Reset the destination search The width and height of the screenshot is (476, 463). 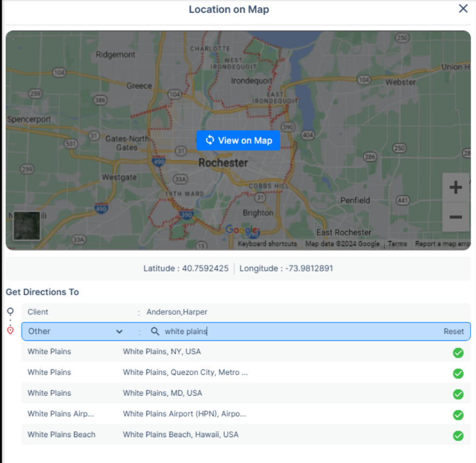pos(453,332)
